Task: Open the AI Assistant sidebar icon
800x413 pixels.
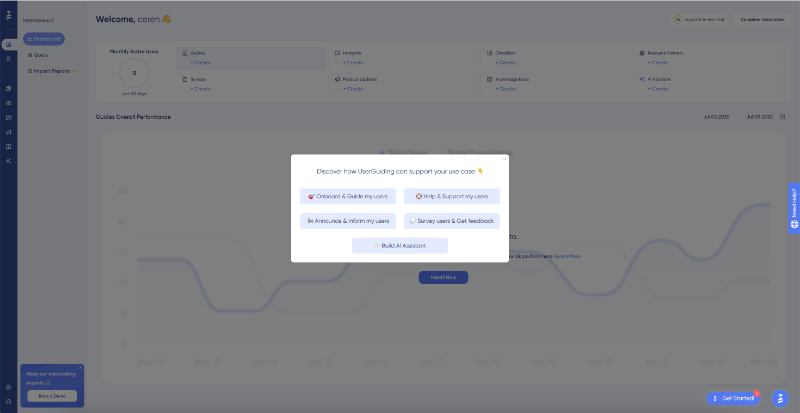Action: click(8, 161)
